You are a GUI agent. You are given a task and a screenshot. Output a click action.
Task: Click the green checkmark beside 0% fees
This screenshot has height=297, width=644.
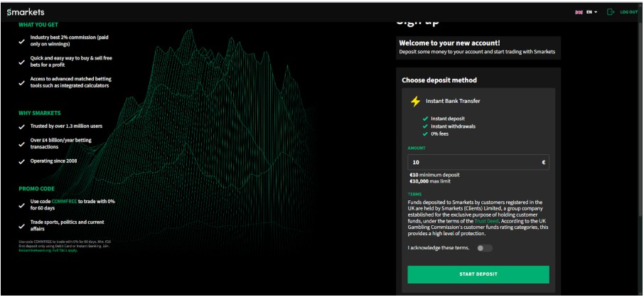tap(426, 134)
